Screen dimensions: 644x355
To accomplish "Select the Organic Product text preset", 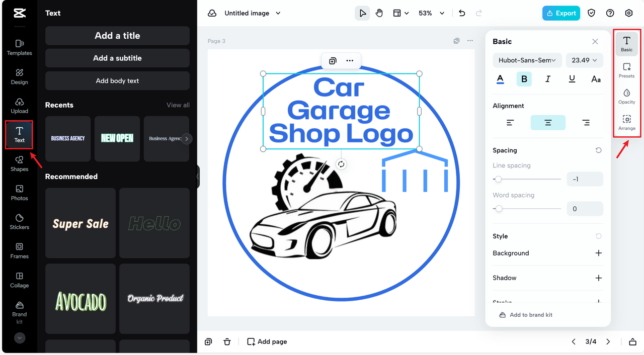I will click(154, 299).
